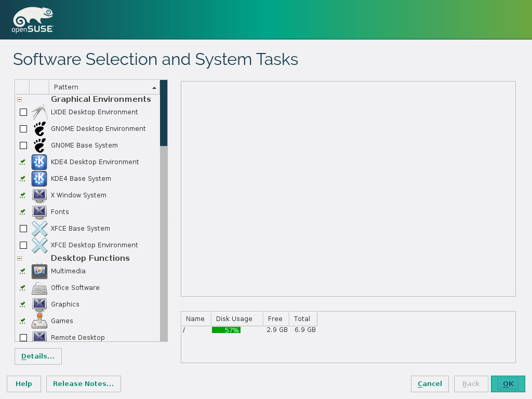The image size is (532, 399).
Task: Click the 57% disk usage bar
Action: coord(226,330)
